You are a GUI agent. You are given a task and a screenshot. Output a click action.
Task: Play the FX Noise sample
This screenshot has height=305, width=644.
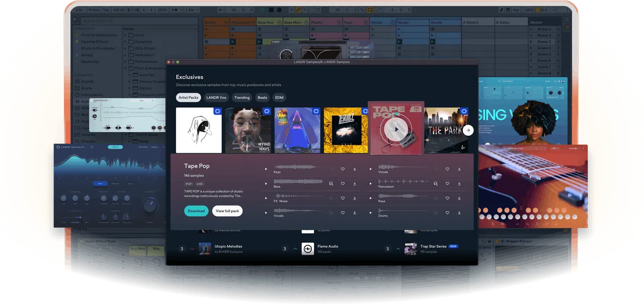(266, 198)
